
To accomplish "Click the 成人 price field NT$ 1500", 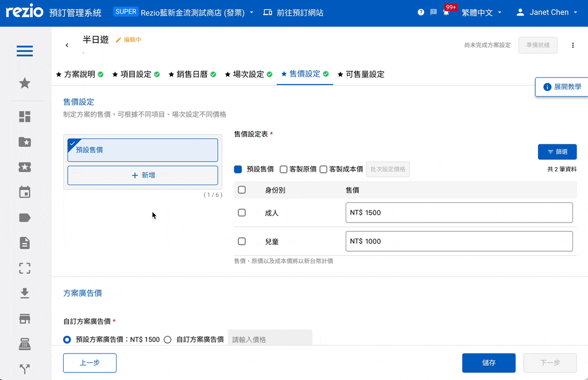I will click(x=459, y=213).
